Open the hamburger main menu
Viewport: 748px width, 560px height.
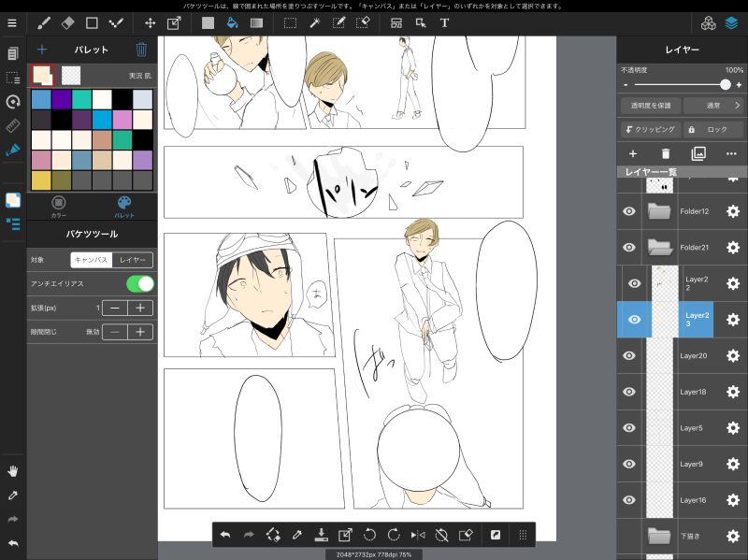click(12, 22)
